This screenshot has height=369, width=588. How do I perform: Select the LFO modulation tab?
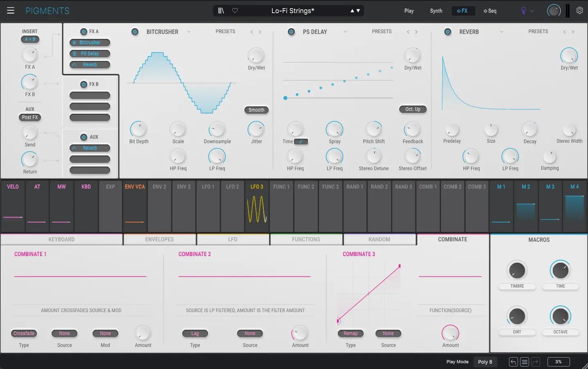pos(233,239)
